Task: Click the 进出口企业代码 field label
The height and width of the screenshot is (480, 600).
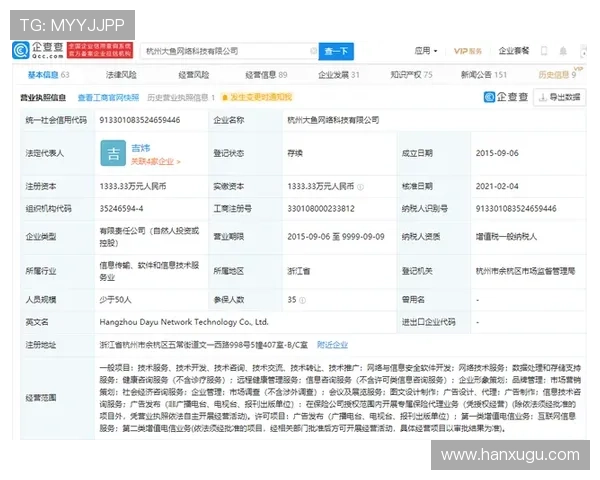Action: tap(428, 322)
